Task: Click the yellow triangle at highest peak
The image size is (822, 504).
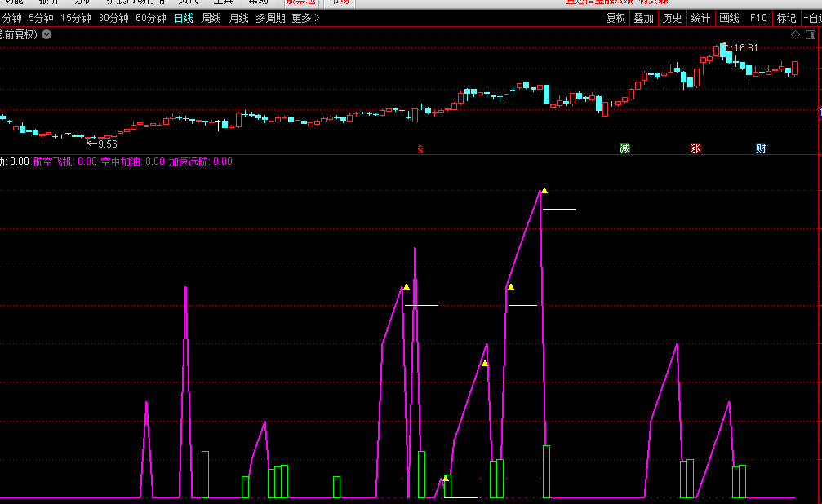Action: [544, 191]
